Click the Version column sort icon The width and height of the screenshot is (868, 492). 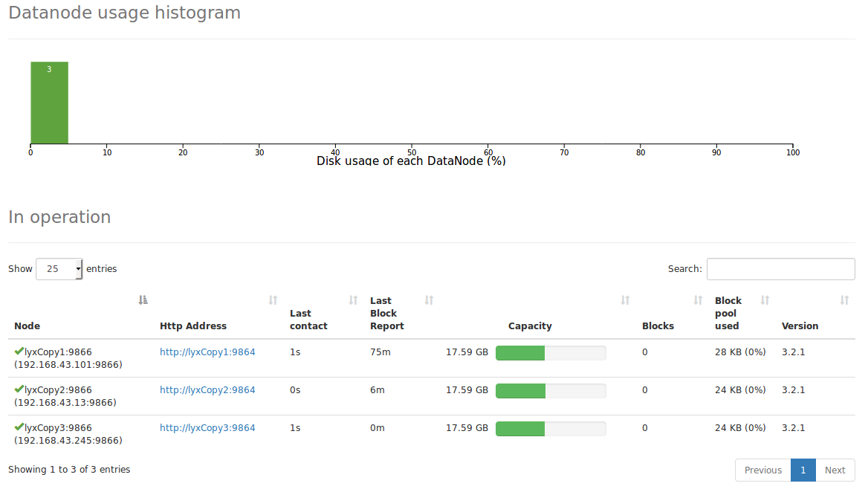(844, 300)
